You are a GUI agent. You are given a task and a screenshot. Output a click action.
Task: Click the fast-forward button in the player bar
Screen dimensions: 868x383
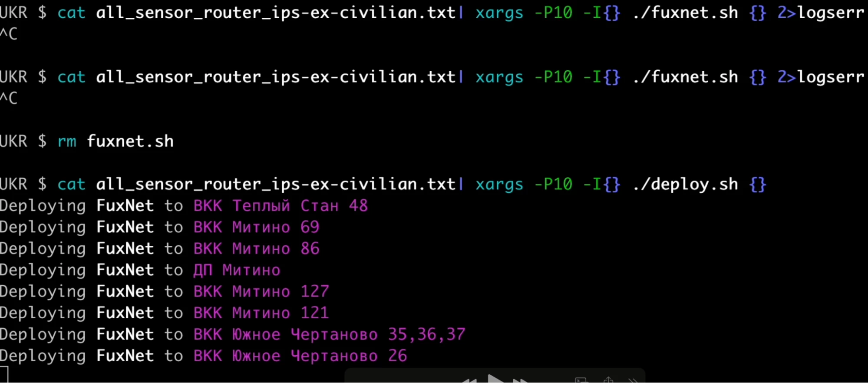(521, 380)
